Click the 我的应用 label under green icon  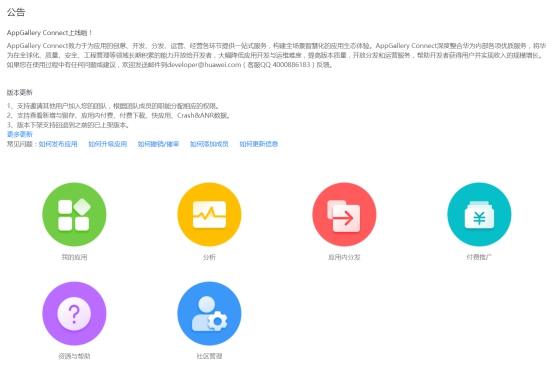[x=74, y=257]
